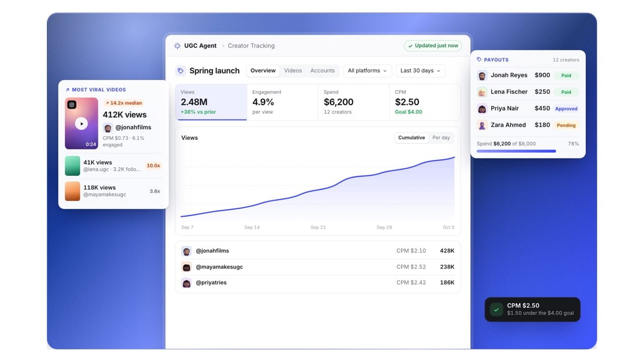This screenshot has height=362, width=644.
Task: Switch the chart to Cumulative
Action: point(412,138)
